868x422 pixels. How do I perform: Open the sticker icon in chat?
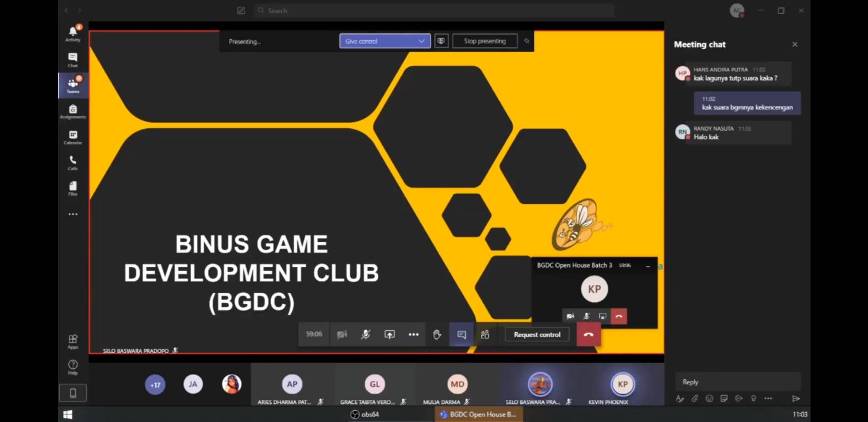pos(724,398)
